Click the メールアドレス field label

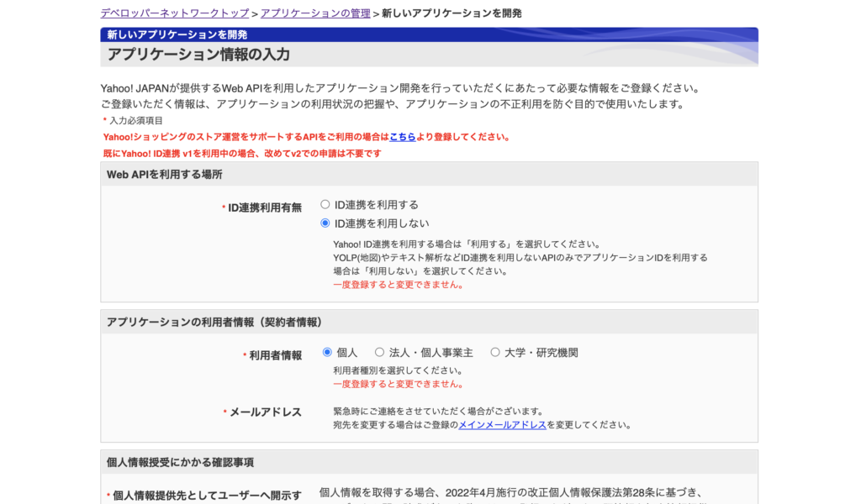(265, 412)
